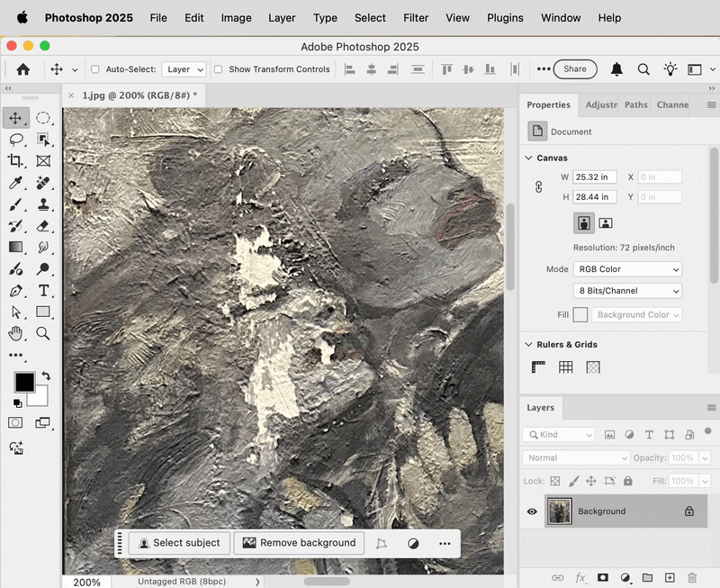
Task: Add a layer mask
Action: pyautogui.click(x=602, y=577)
